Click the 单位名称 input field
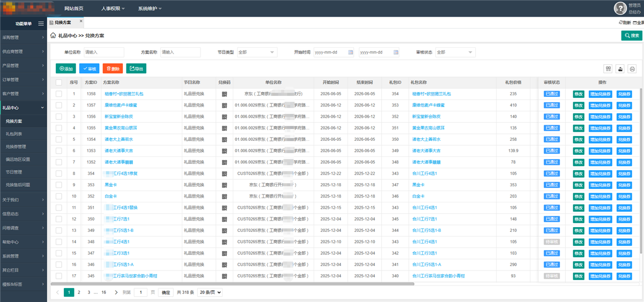Viewport: 644px width, 302px height. (103, 52)
